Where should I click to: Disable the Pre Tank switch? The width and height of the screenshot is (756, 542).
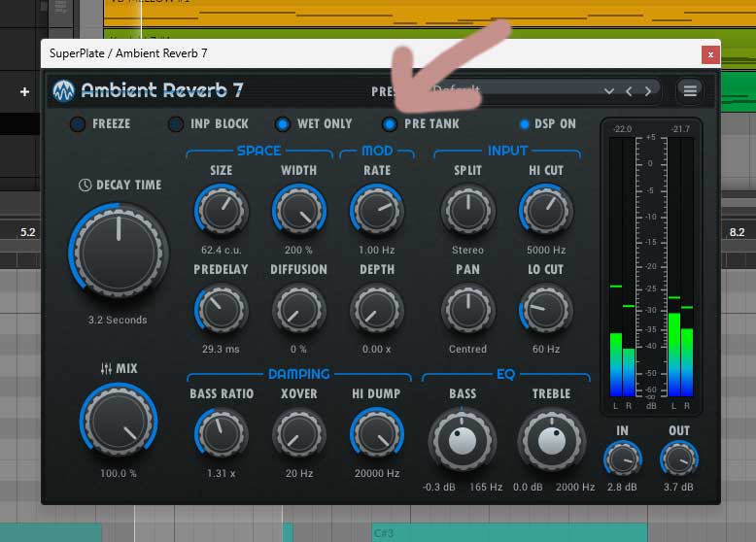coord(390,124)
